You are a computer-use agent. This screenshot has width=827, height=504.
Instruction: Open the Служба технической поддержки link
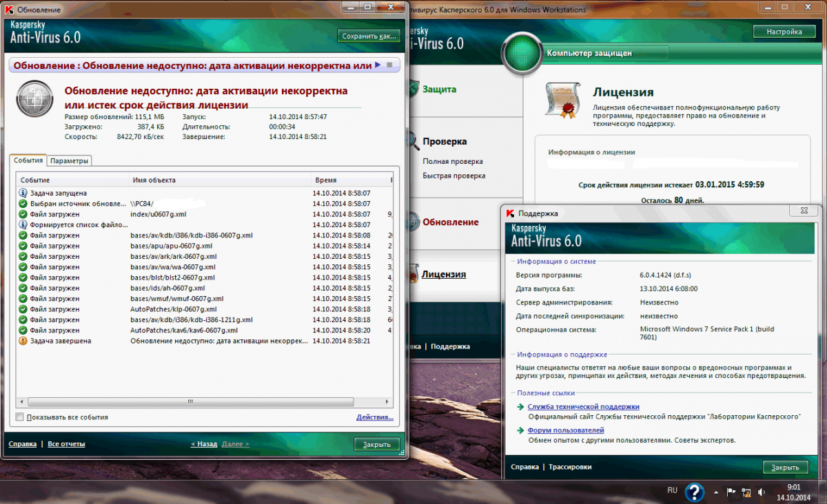coord(583,407)
